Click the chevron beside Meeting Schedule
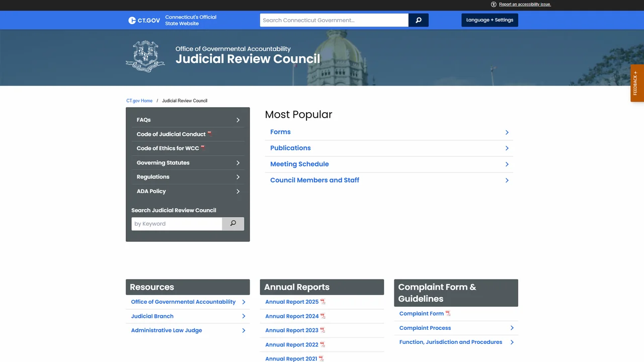644x362 pixels. 507,164
